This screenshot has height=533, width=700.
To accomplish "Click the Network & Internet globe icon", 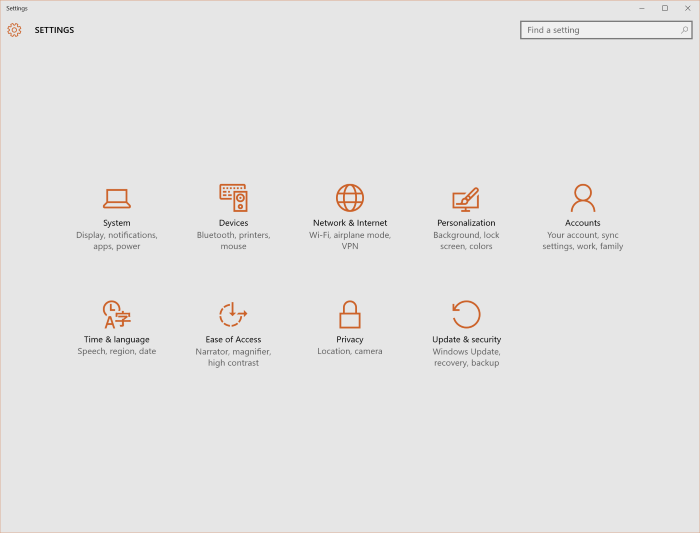I will tap(350, 198).
